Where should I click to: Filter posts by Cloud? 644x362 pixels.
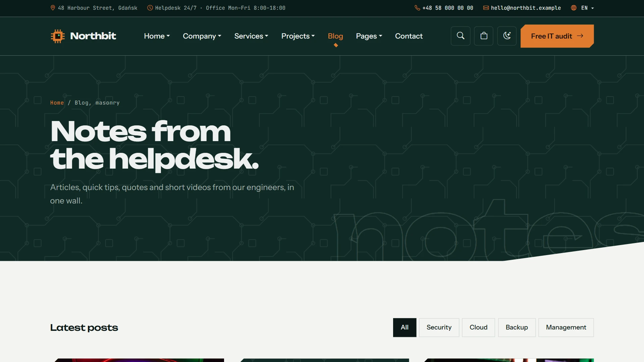pyautogui.click(x=478, y=327)
